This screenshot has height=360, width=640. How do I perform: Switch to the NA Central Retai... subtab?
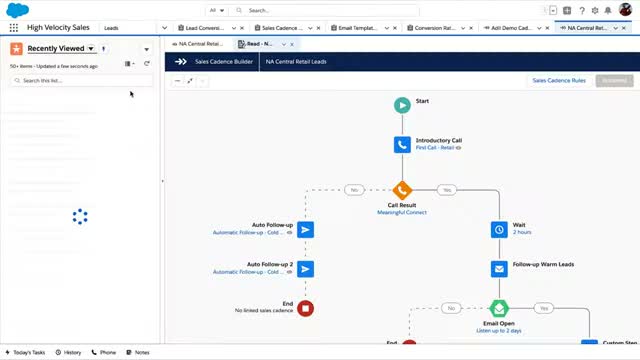(x=198, y=44)
